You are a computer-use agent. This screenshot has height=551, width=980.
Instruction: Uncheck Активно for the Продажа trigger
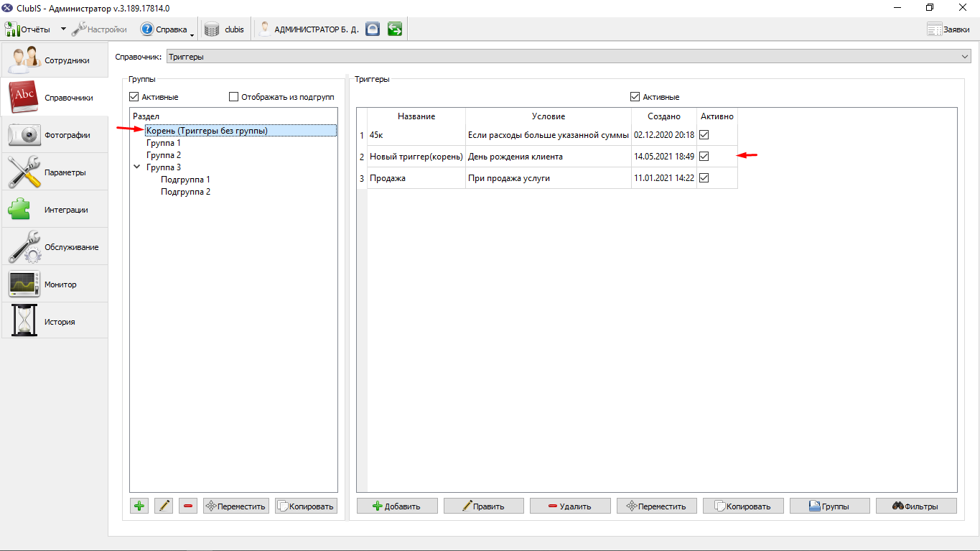(x=704, y=177)
